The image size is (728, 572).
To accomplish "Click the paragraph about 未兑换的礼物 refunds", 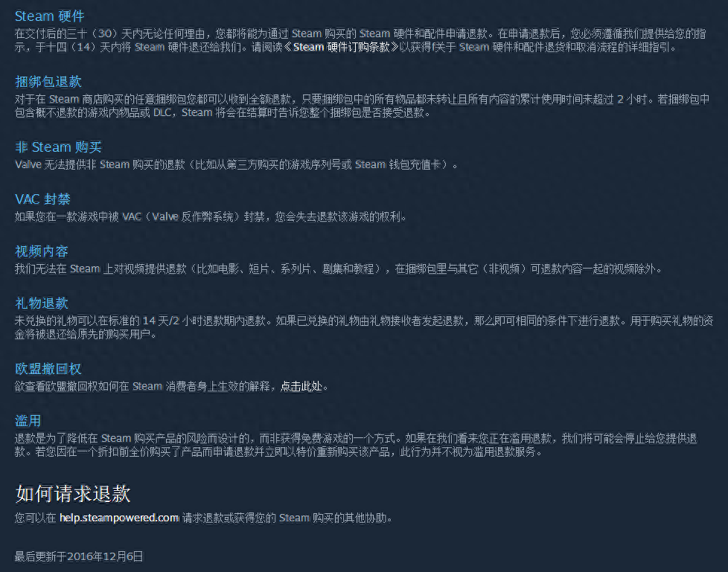I will coord(364,327).
